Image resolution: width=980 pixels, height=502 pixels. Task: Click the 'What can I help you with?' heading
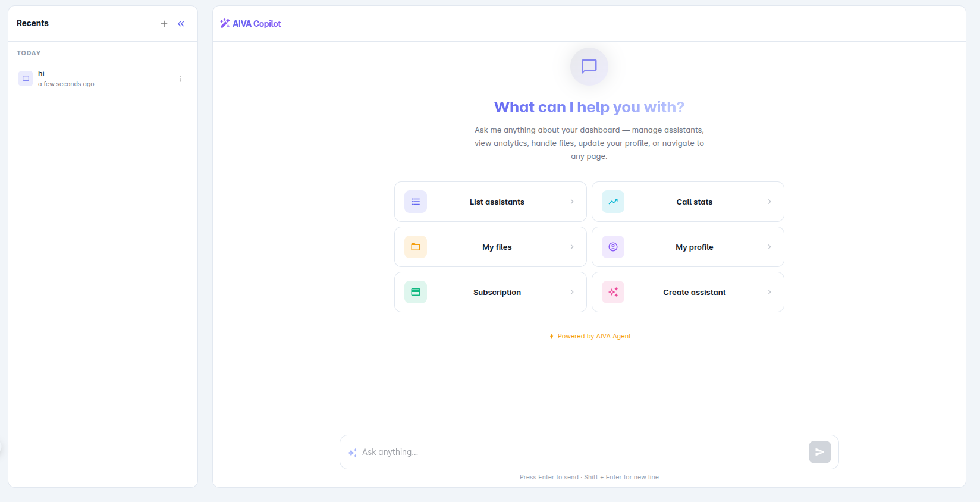pos(589,107)
